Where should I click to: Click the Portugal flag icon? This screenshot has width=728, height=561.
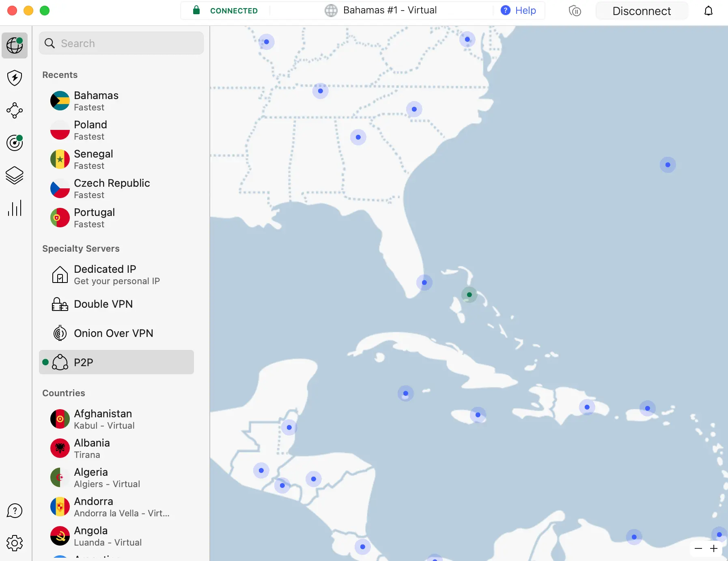[60, 218]
